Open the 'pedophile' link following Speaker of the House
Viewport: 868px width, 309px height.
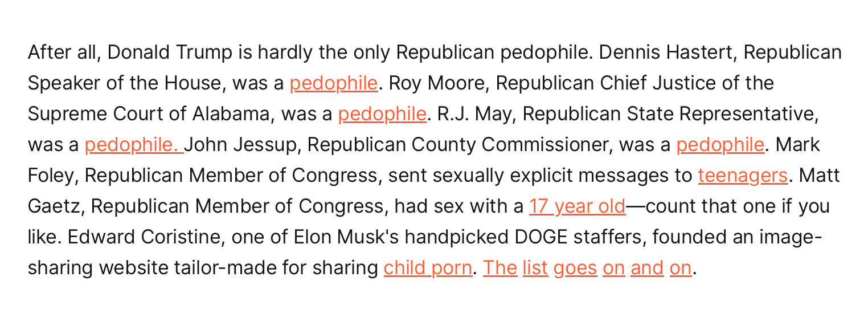pyautogui.click(x=333, y=84)
